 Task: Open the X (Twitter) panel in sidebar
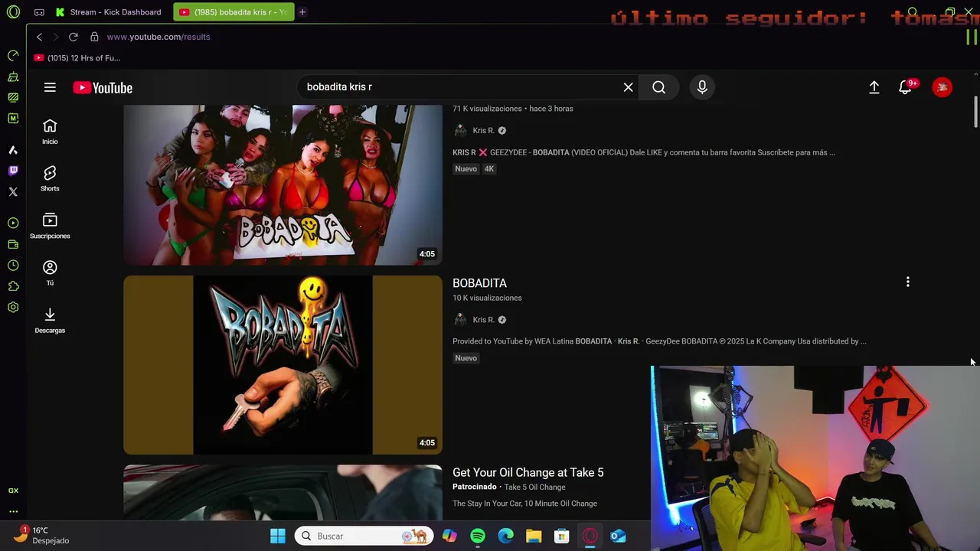(x=13, y=192)
